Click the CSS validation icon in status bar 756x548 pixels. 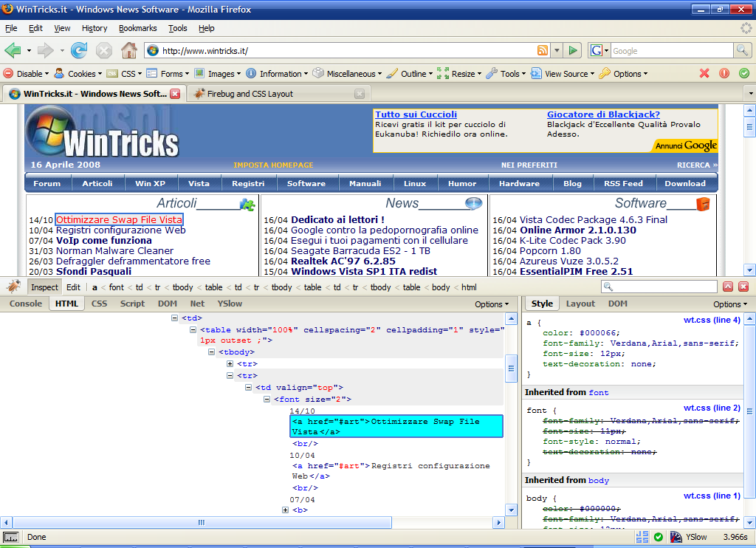pyautogui.click(x=642, y=537)
